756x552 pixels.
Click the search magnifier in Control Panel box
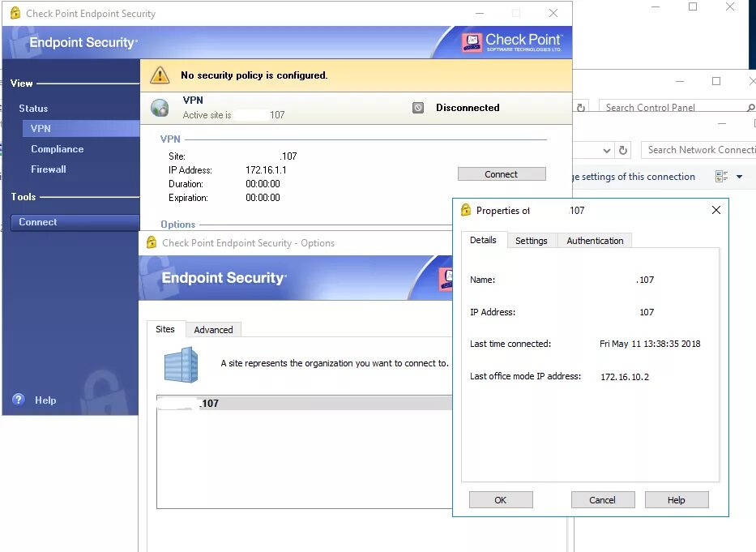pyautogui.click(x=750, y=108)
